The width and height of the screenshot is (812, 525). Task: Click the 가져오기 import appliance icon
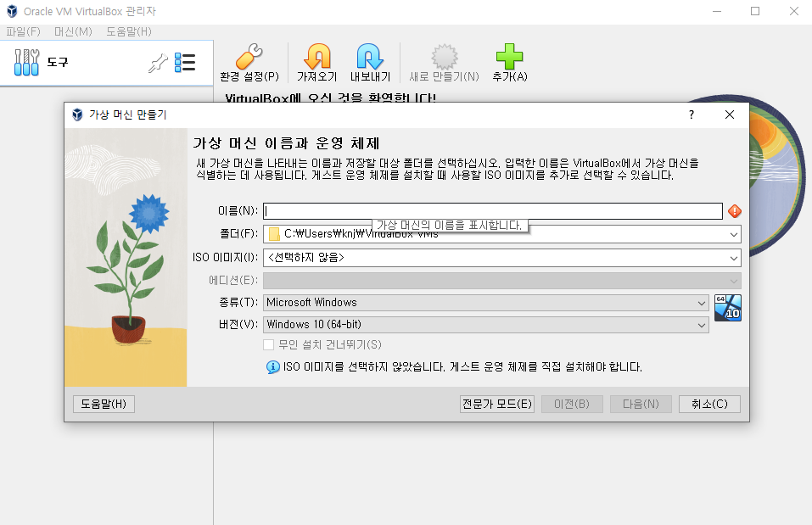(x=317, y=57)
